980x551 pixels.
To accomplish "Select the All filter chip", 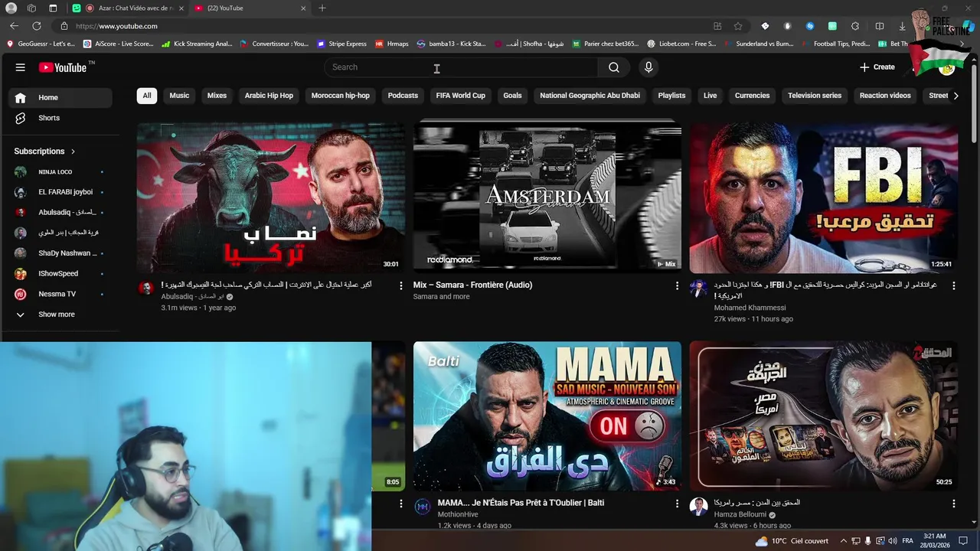I will [147, 96].
